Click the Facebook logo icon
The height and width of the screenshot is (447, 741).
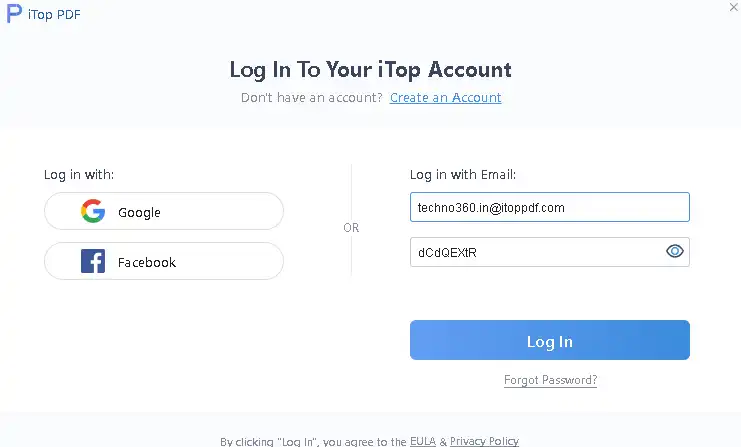click(93, 262)
